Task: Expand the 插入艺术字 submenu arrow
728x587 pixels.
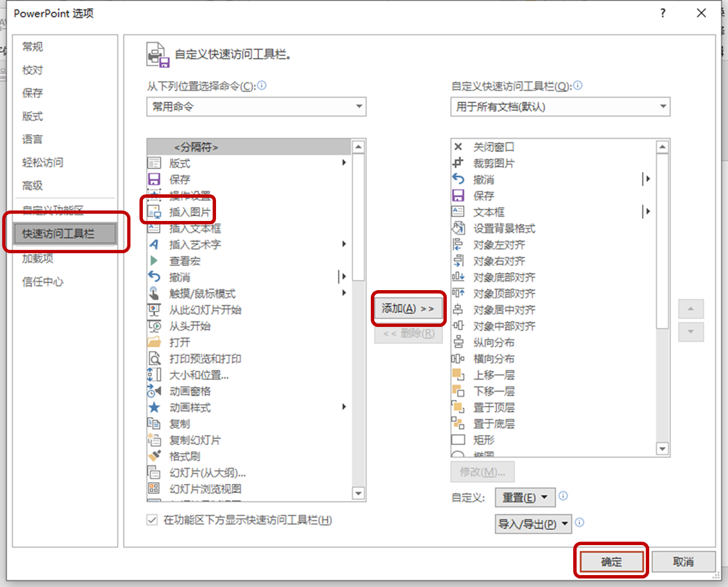Action: (x=344, y=244)
